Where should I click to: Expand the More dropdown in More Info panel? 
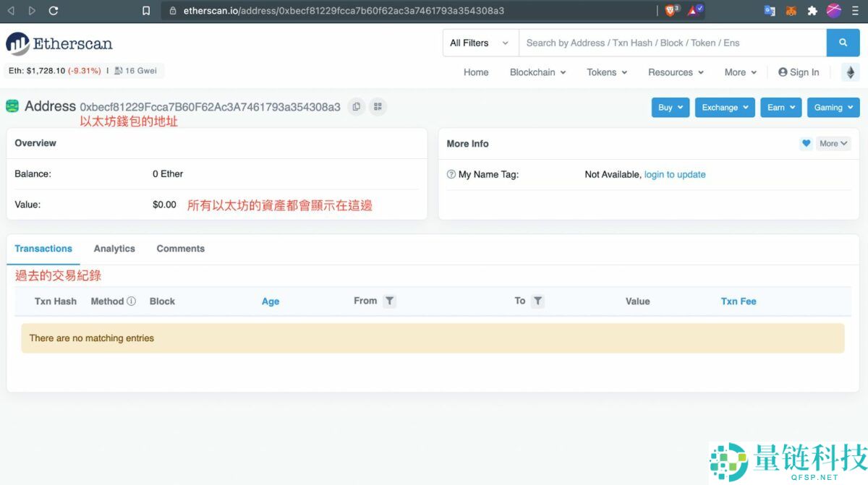pyautogui.click(x=832, y=143)
